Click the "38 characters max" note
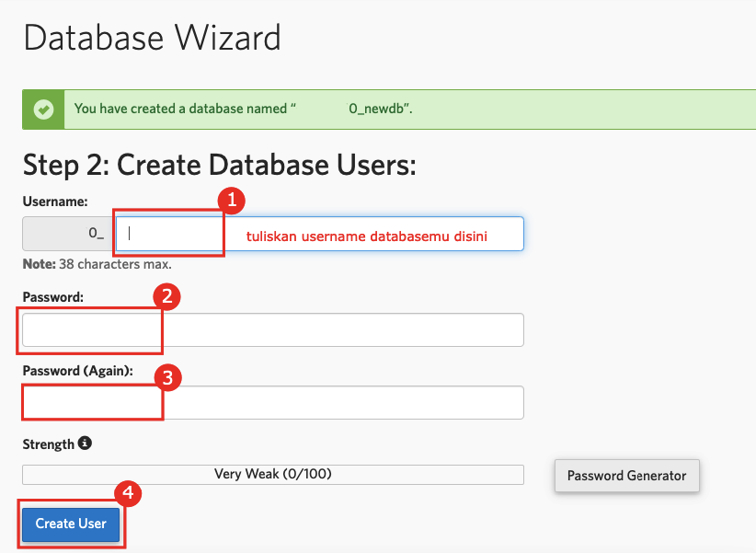This screenshot has height=553, width=756. point(97,264)
